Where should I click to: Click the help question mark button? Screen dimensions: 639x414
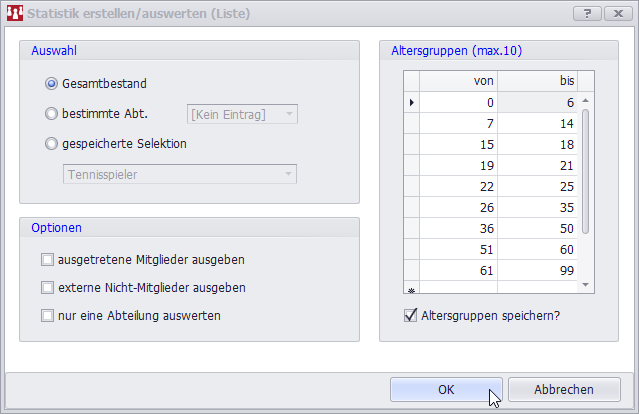pos(591,13)
